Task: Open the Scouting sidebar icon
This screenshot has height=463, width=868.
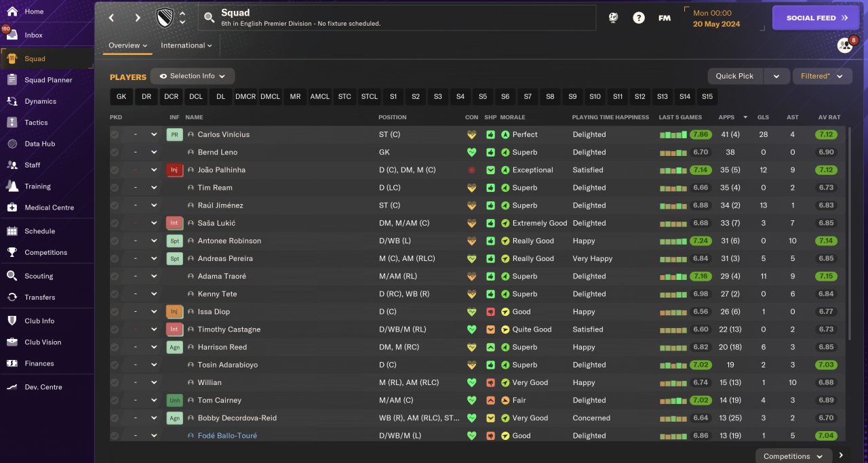Action: (12, 276)
